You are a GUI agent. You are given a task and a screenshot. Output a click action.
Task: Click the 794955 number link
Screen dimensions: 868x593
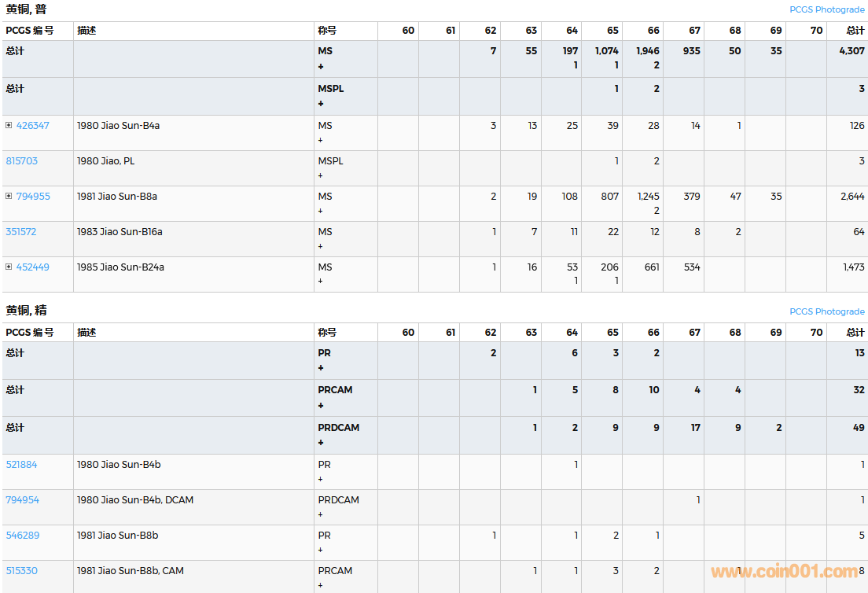[33, 197]
